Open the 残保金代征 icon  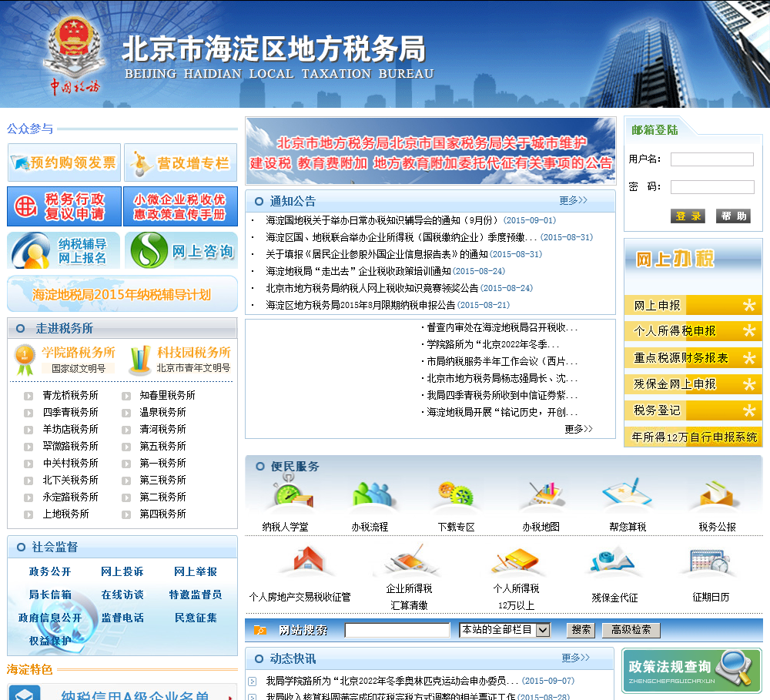pyautogui.click(x=614, y=562)
